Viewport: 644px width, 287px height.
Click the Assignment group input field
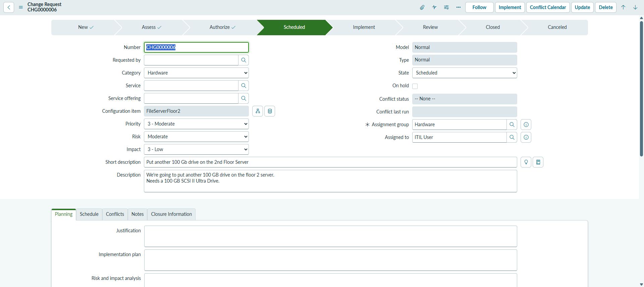tap(460, 125)
